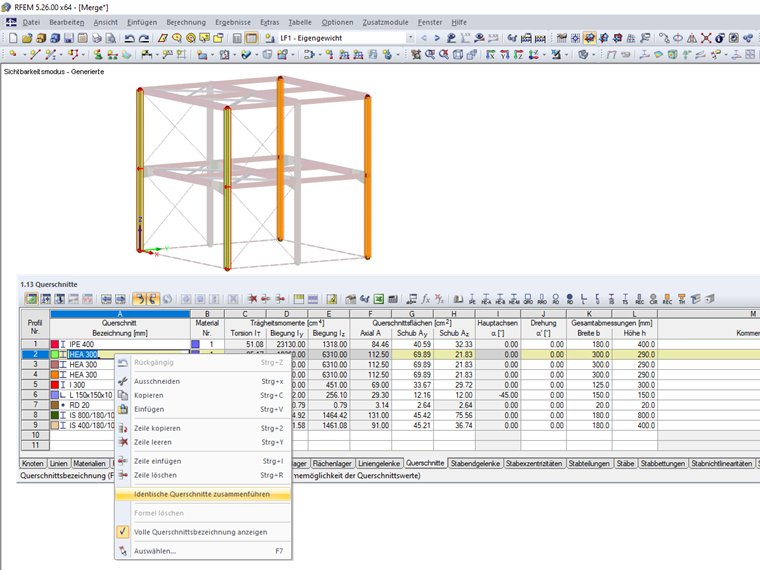Create a new model with the blank page icon

click(13, 38)
